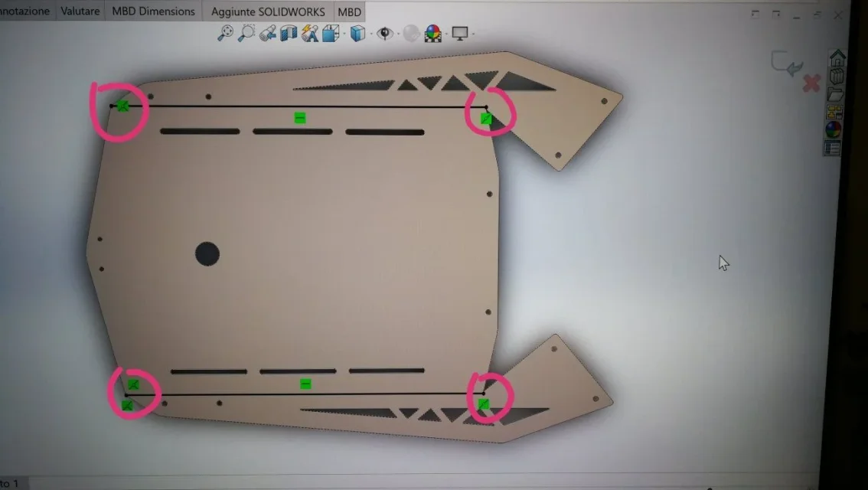Switch to the Valutare tab

click(x=80, y=11)
